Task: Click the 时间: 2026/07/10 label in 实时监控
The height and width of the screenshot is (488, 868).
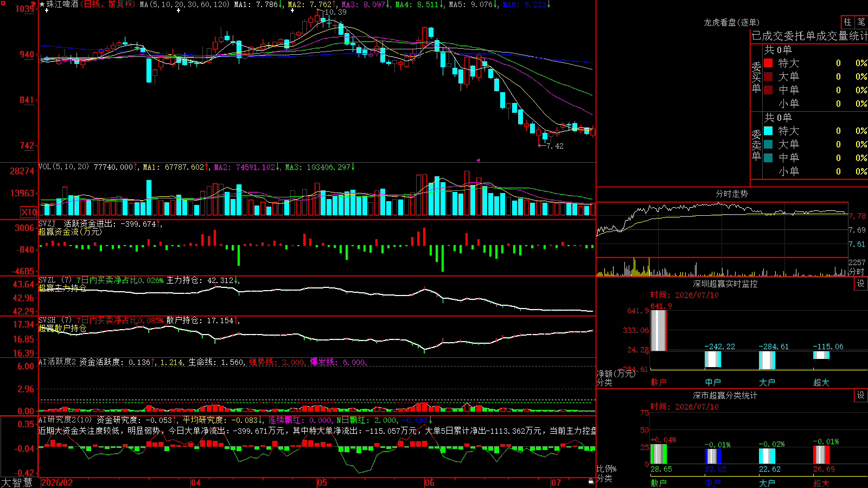Action: point(685,295)
